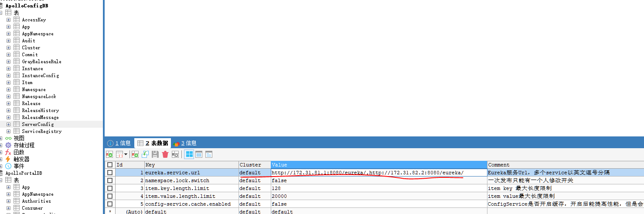The image size is (644, 214).
Task: Check the eureka.service.url row checkbox
Action: click(110, 173)
